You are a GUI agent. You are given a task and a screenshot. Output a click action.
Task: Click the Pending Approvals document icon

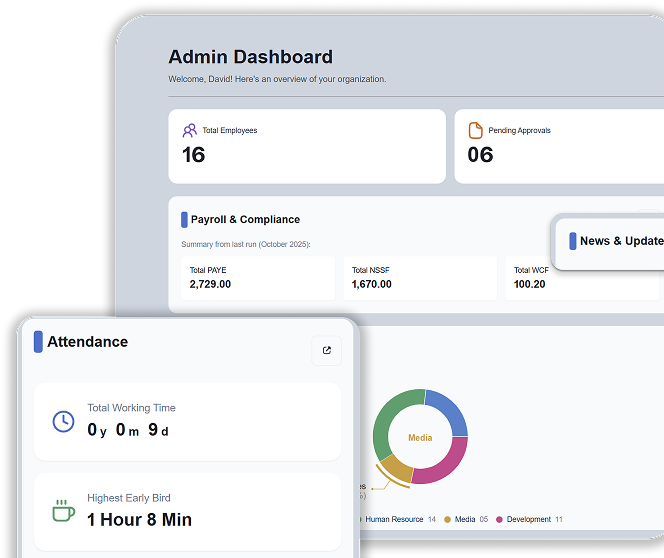[x=475, y=130]
